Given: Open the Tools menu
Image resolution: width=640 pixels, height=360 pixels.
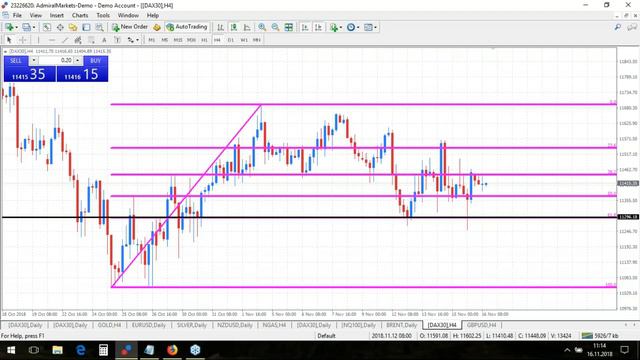Looking at the screenshot, I should pos(103,15).
